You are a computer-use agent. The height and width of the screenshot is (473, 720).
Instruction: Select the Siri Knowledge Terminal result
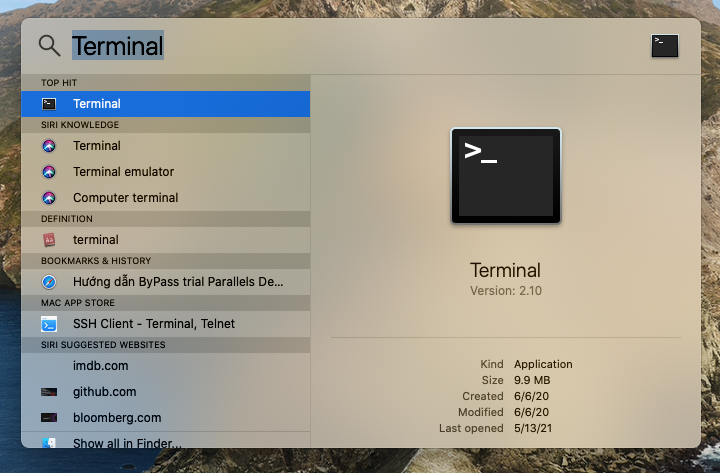[x=97, y=146]
